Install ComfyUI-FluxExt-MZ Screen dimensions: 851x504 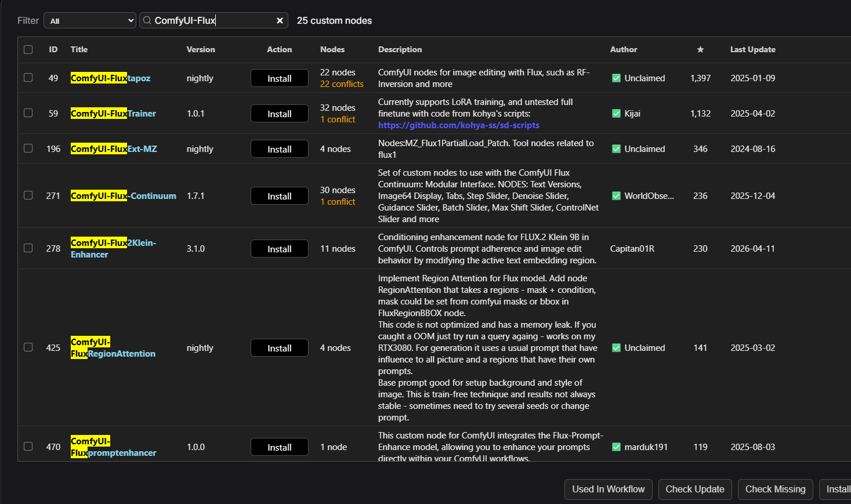tap(280, 149)
